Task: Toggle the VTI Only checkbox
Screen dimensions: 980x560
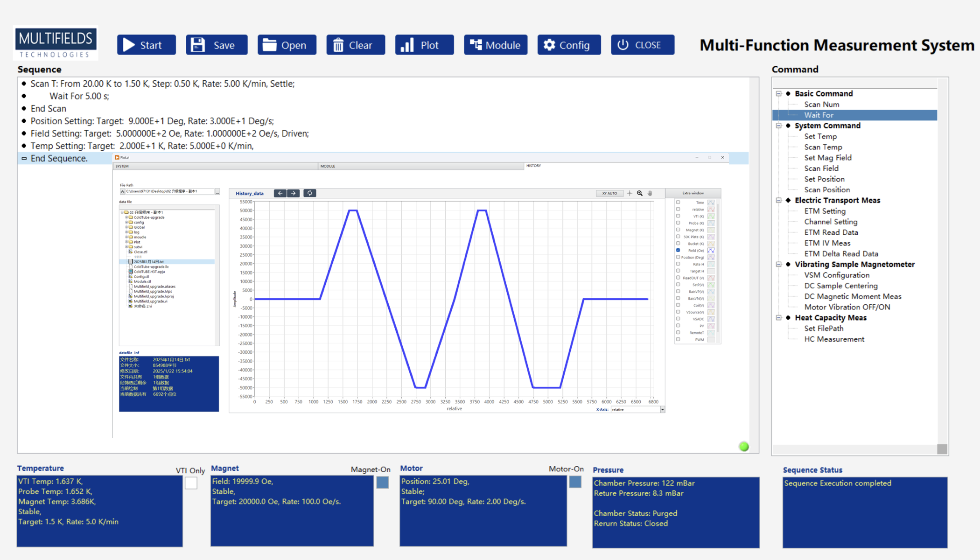Action: [191, 483]
